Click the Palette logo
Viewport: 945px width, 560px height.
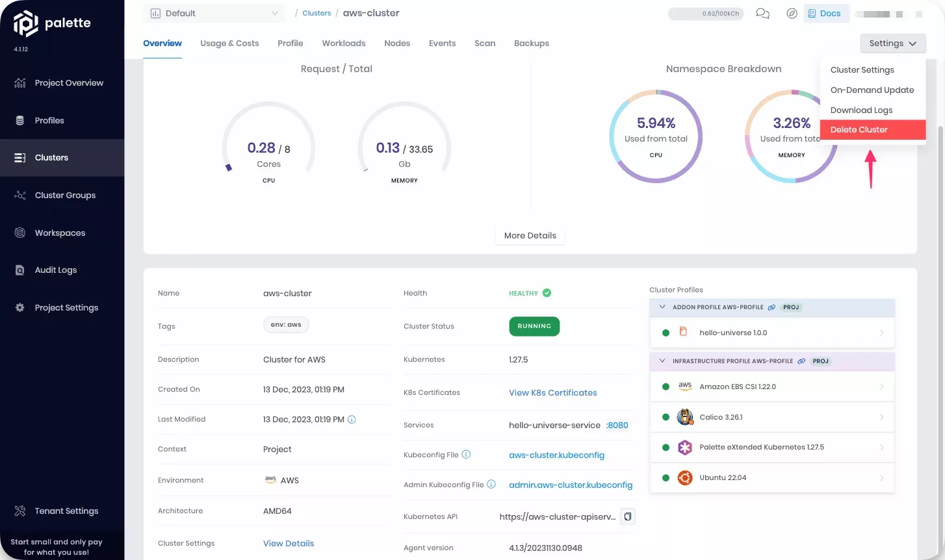pyautogui.click(x=52, y=23)
